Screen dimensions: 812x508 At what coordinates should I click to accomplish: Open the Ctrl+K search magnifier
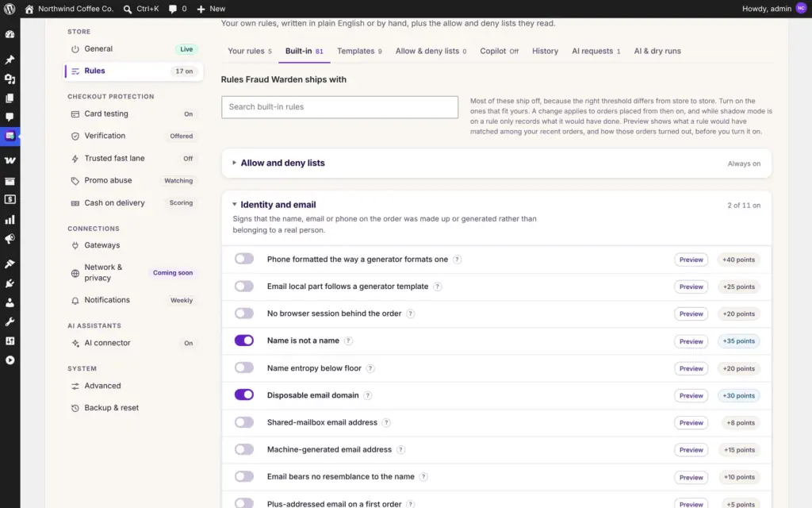(x=128, y=9)
